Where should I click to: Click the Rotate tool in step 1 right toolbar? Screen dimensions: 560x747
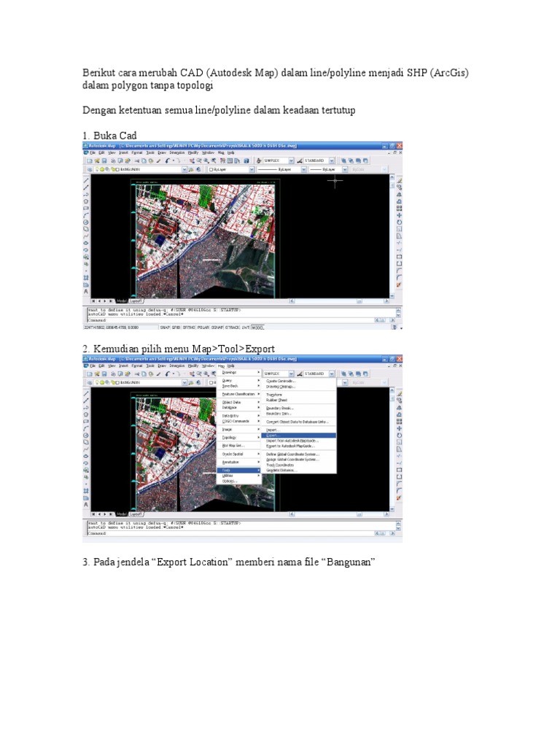(399, 222)
